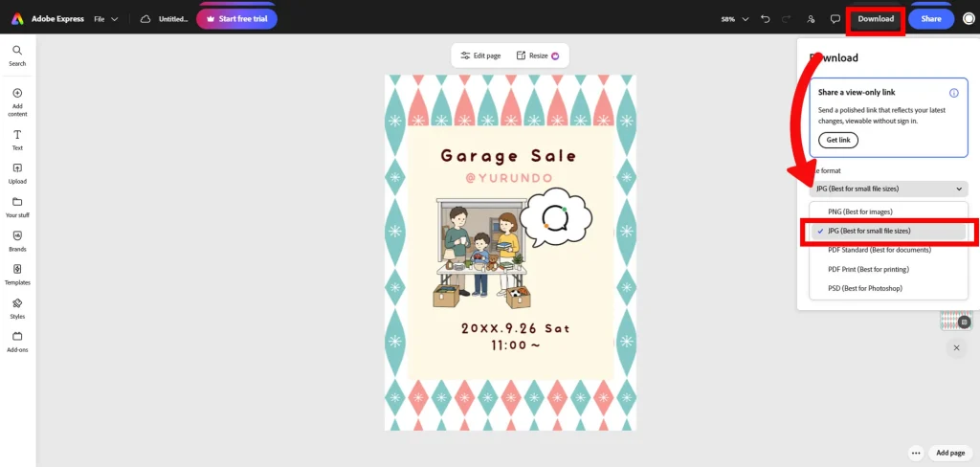Select the 20XX.9.26 Sat date text
Viewport: 980px width, 467px height.
516,328
